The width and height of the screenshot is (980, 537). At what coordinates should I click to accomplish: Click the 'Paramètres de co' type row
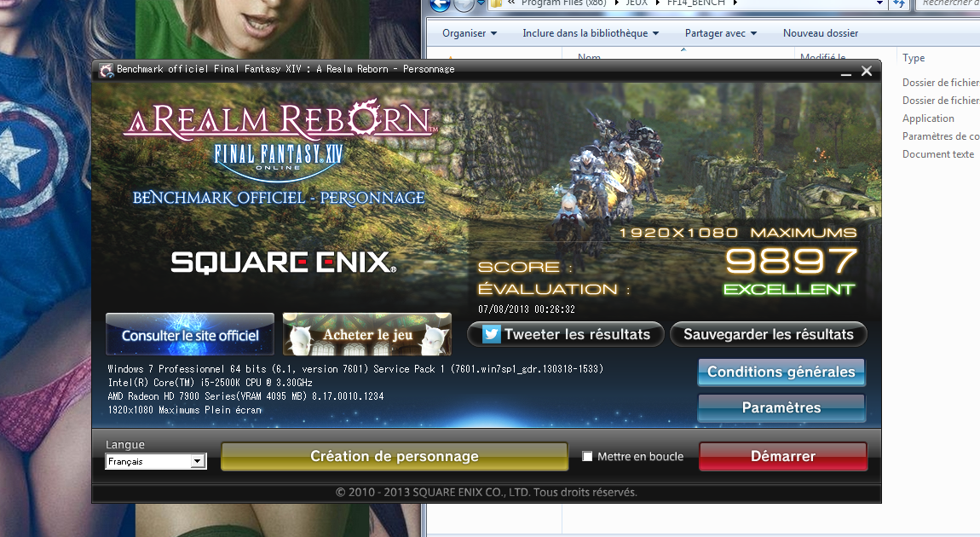coord(941,136)
